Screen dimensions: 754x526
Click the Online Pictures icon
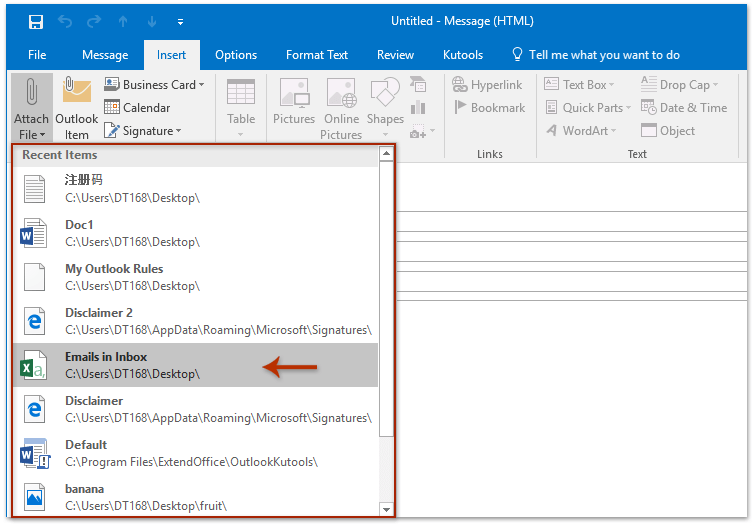(341, 92)
